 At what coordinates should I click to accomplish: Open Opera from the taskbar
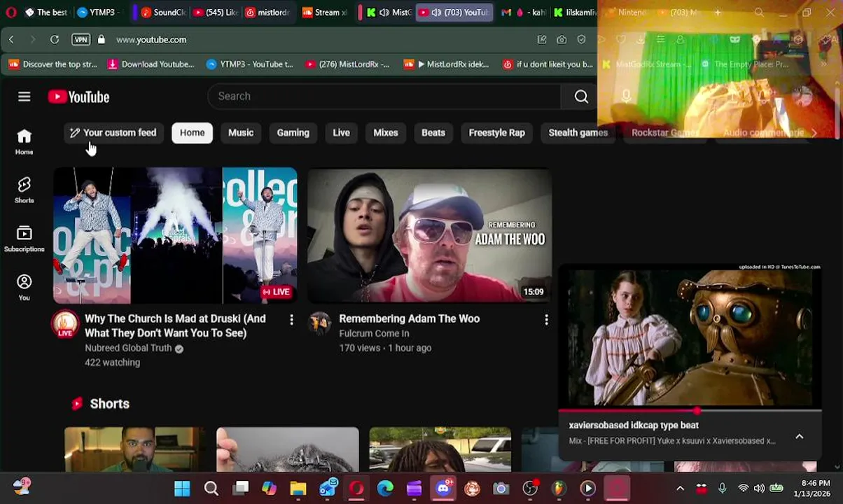(x=356, y=488)
